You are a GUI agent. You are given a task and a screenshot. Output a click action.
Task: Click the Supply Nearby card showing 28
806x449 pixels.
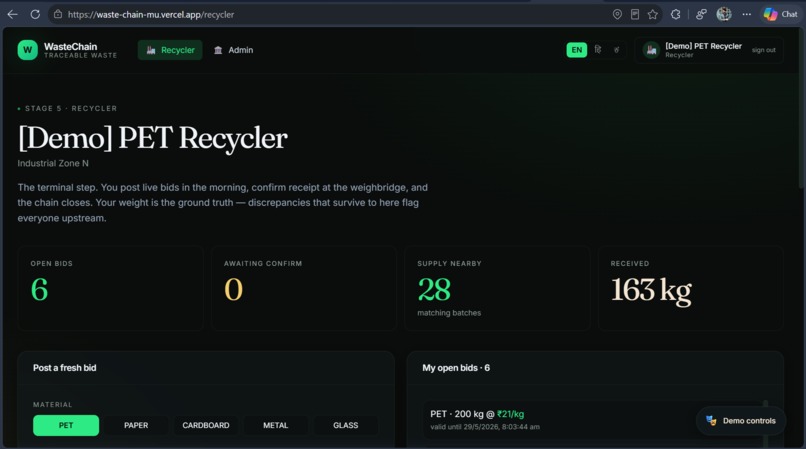click(497, 288)
